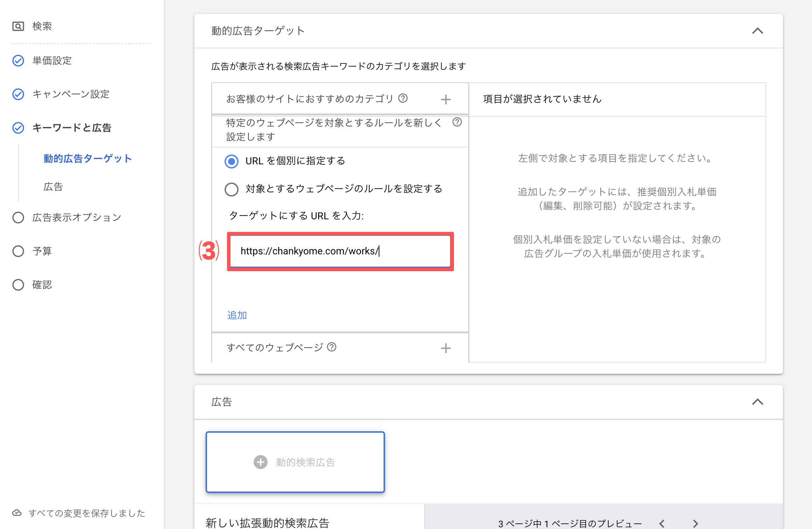This screenshot has height=529, width=812.
Task: Click the plus circle to add dynamic search ad
Action: (260, 462)
